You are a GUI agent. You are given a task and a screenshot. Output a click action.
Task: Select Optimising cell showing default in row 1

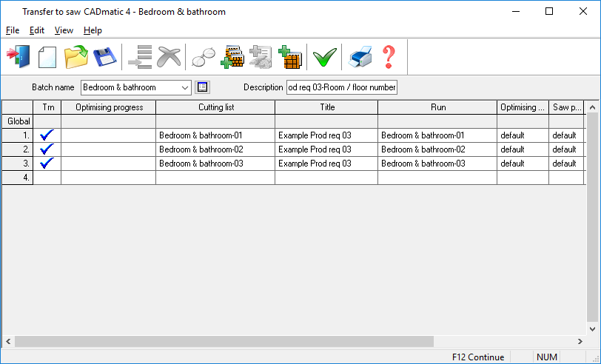[x=523, y=135]
